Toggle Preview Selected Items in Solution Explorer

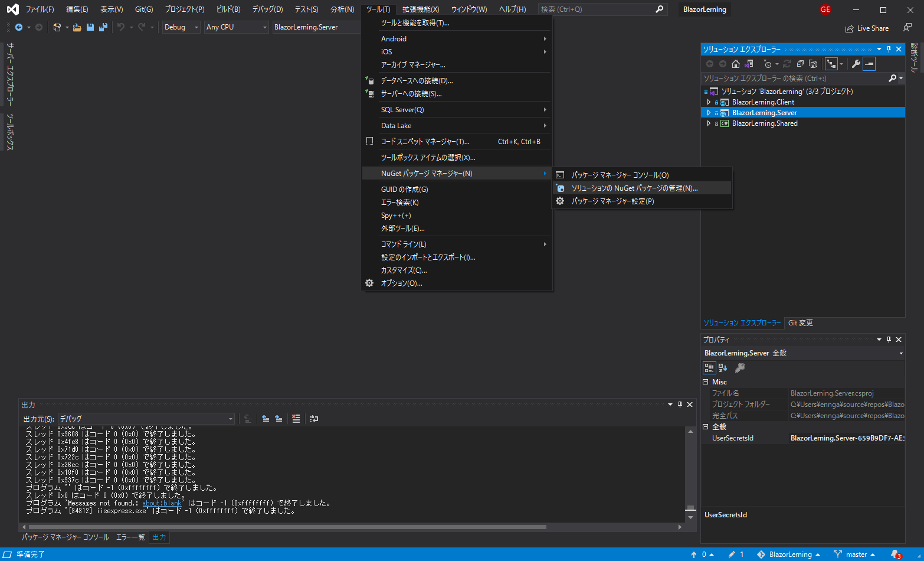pos(869,64)
